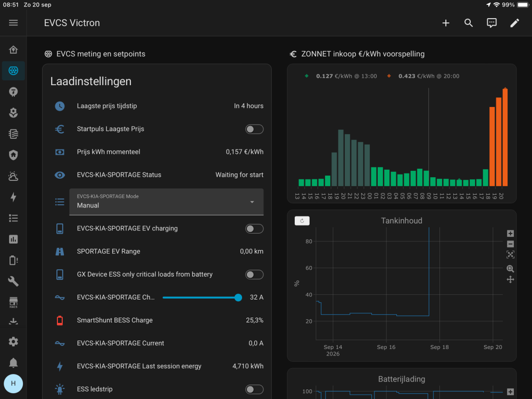
Task: Toggle GX Device ESS critical loads switch
Action: [254, 275]
